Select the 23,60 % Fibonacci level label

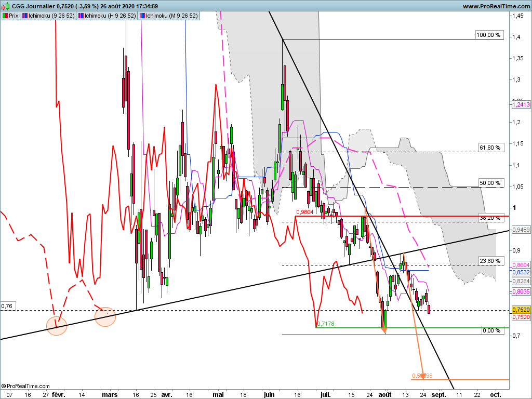pyautogui.click(x=490, y=261)
